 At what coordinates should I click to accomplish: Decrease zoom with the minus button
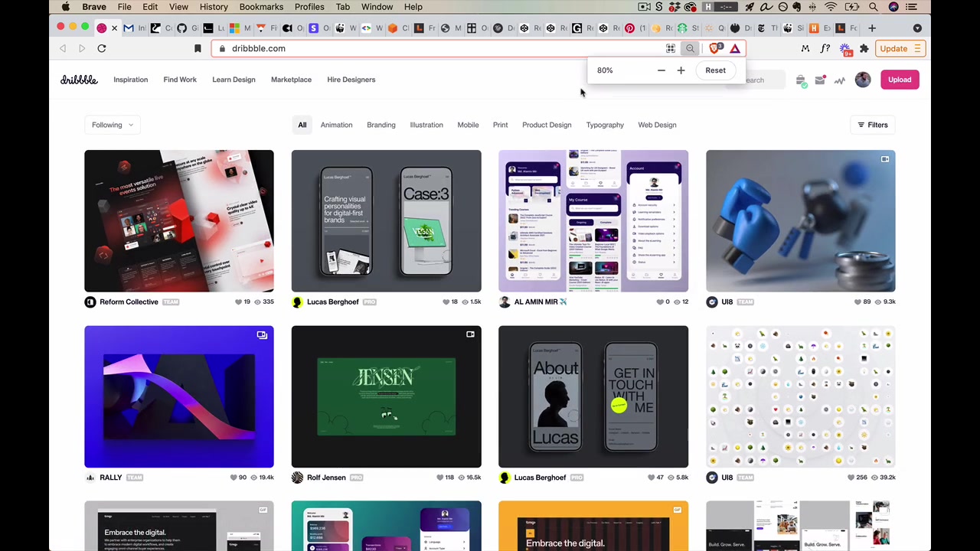[661, 70]
